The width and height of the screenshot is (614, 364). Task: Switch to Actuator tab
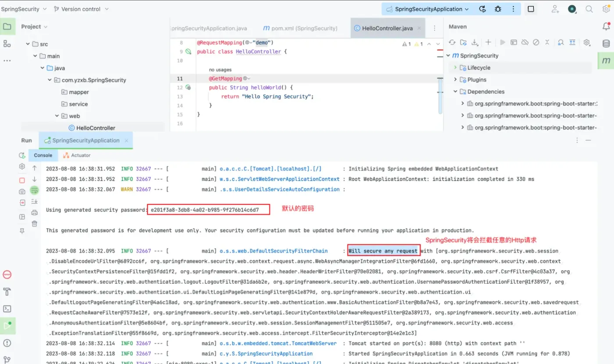pos(77,155)
